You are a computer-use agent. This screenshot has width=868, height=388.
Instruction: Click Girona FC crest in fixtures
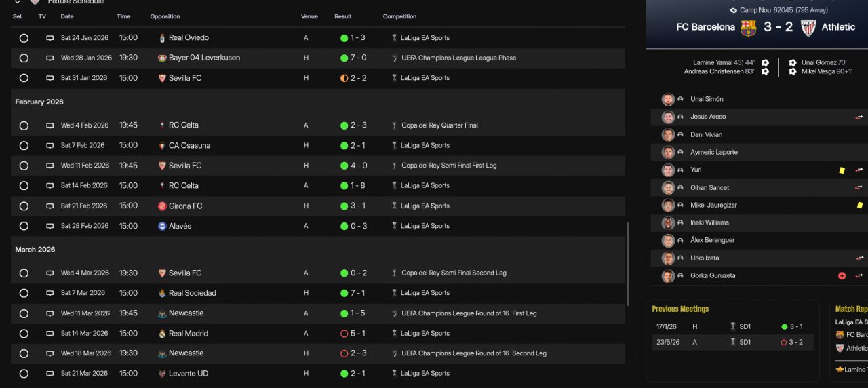tap(162, 206)
